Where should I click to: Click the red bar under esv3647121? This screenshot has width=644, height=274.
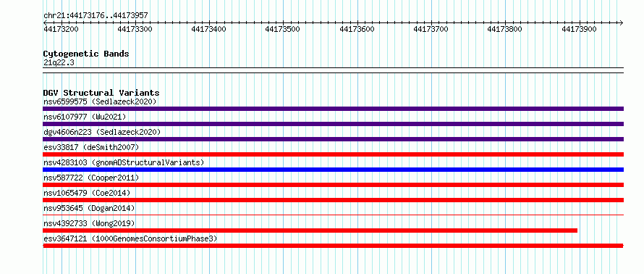[x=333, y=246]
